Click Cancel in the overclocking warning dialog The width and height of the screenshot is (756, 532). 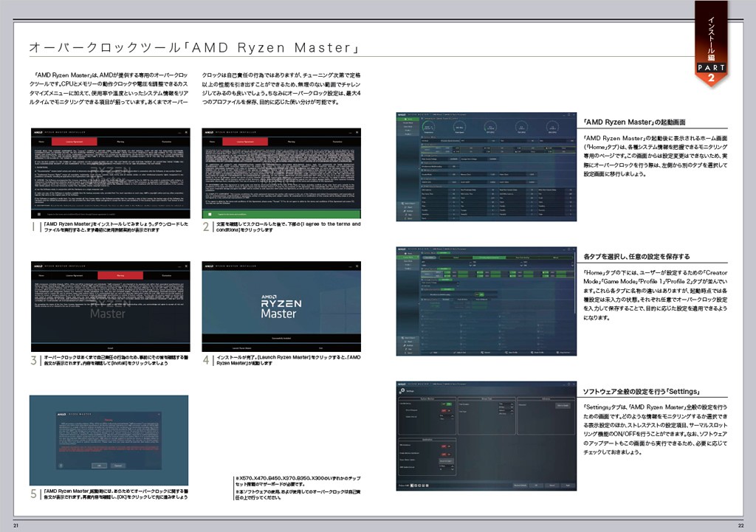pyautogui.click(x=118, y=466)
